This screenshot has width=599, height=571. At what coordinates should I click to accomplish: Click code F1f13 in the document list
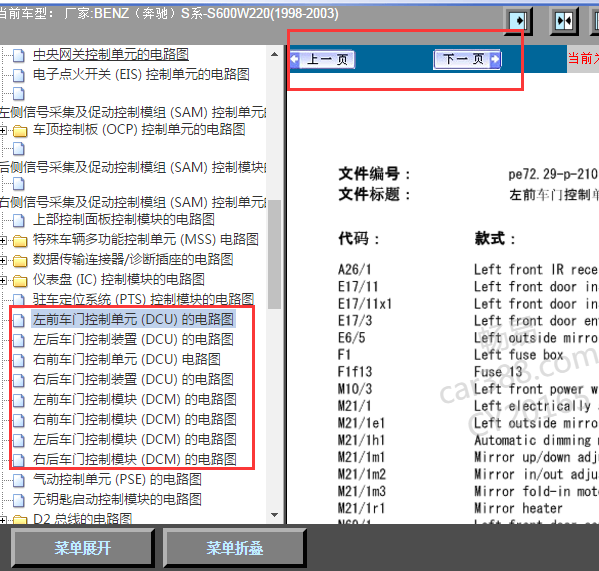(x=355, y=372)
